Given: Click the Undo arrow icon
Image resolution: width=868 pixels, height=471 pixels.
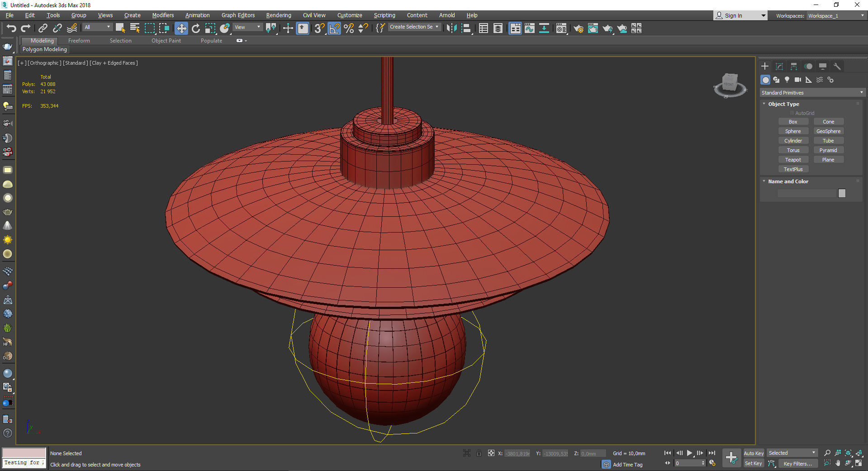Looking at the screenshot, I should pos(11,28).
